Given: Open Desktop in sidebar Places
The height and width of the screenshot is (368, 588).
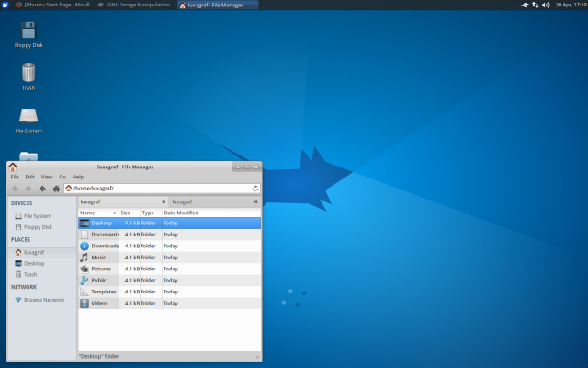Looking at the screenshot, I should [29, 264].
